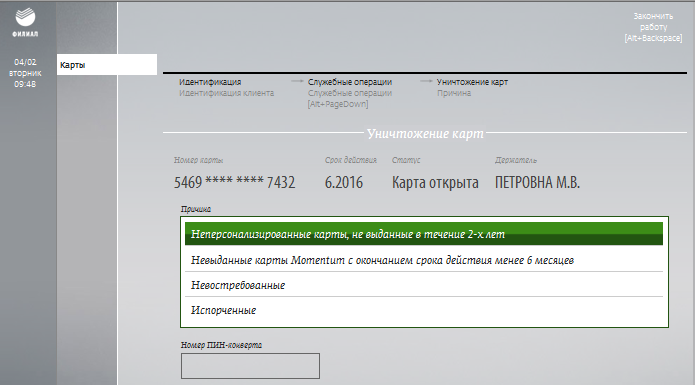Focus the Номер ПИН-конверта input field
This screenshot has width=695, height=385.
(250, 366)
